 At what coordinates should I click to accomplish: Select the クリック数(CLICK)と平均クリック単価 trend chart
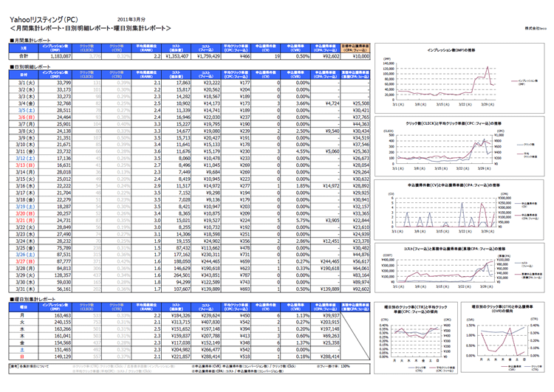pos(459,146)
